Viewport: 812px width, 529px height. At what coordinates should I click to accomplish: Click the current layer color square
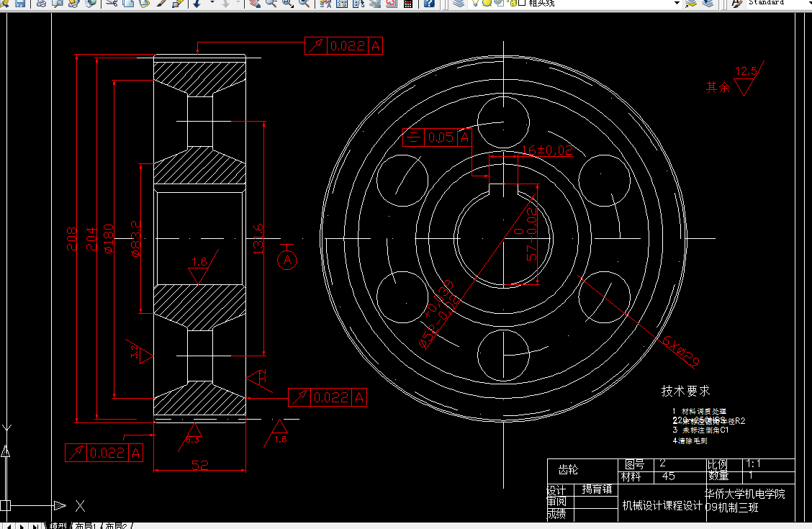[x=522, y=3]
